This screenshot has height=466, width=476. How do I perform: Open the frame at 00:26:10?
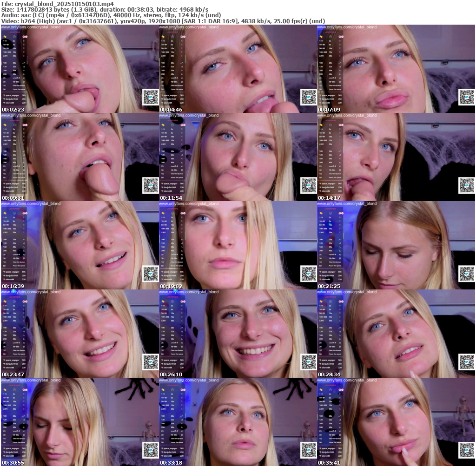click(237, 333)
